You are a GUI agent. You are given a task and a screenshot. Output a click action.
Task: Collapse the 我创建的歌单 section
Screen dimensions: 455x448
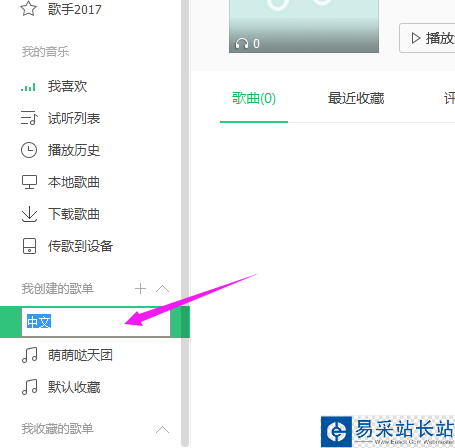click(x=162, y=289)
